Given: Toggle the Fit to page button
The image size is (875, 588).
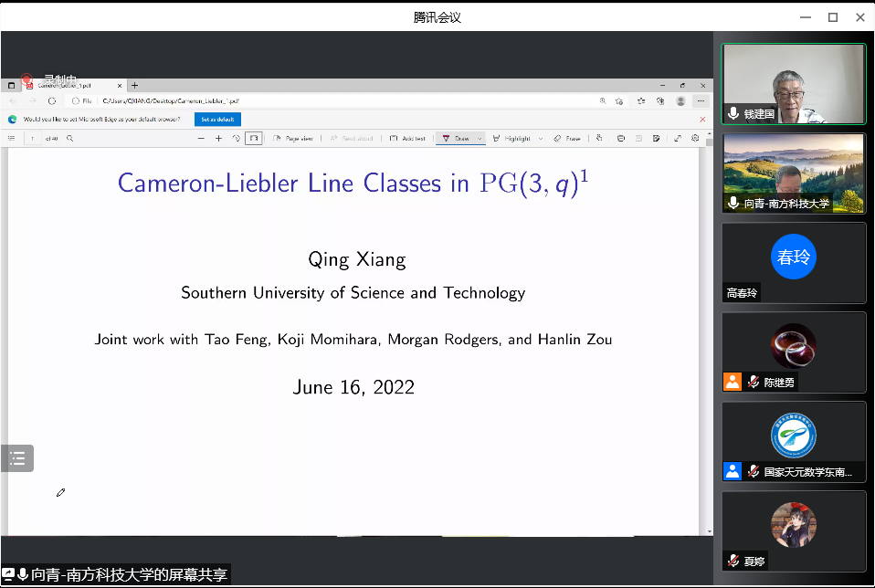Looking at the screenshot, I should [x=253, y=139].
